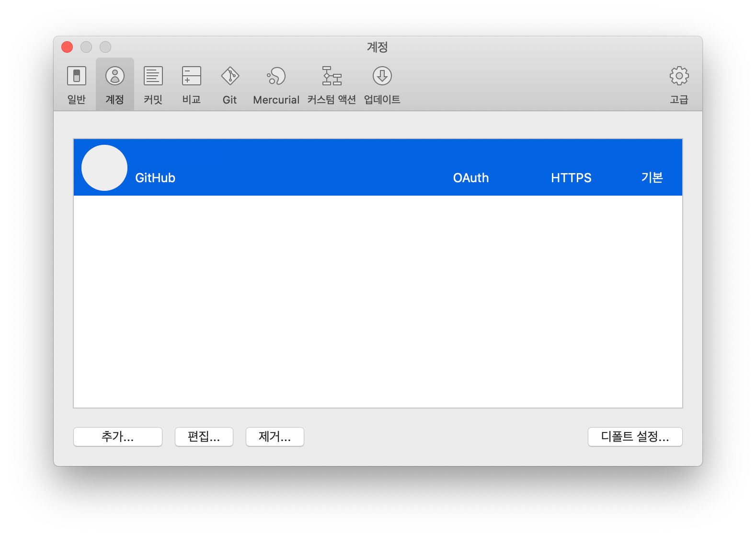This screenshot has width=756, height=537.
Task: Show the 커스텀 액션 (Custom Actions) pane
Action: tap(332, 84)
